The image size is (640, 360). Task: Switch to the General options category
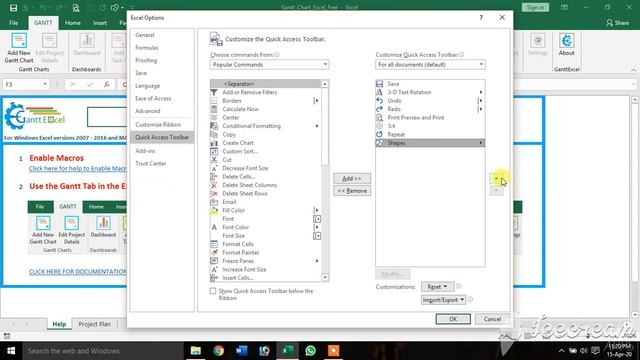pyautogui.click(x=145, y=35)
